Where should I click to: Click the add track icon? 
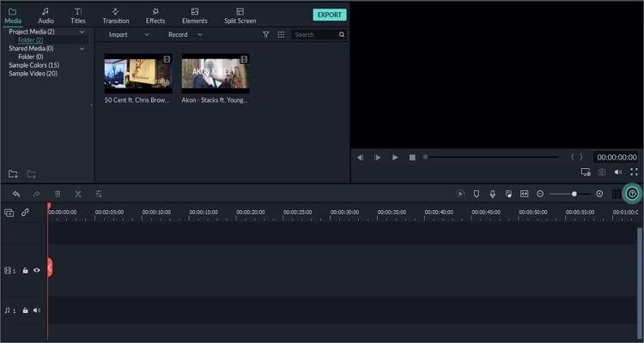coord(9,213)
